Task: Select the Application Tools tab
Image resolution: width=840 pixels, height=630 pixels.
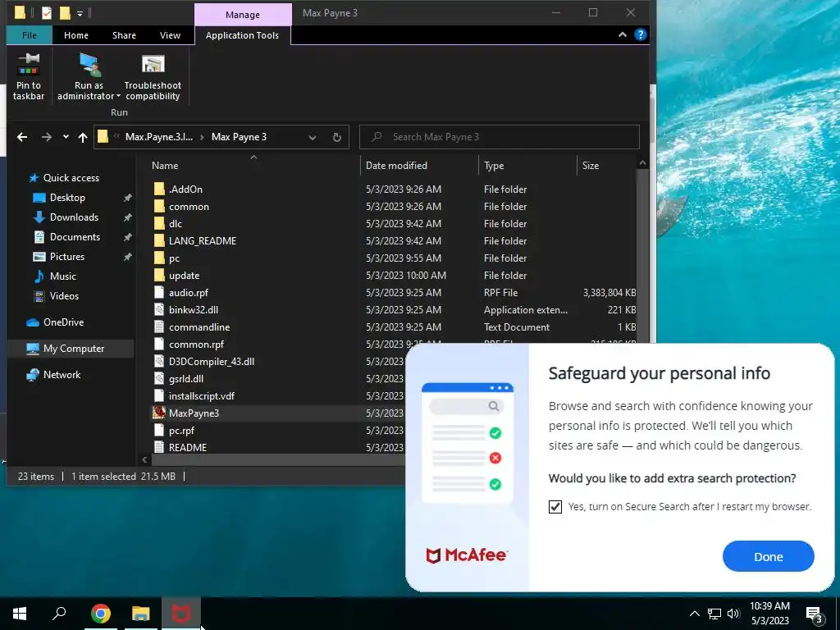Action: click(242, 35)
